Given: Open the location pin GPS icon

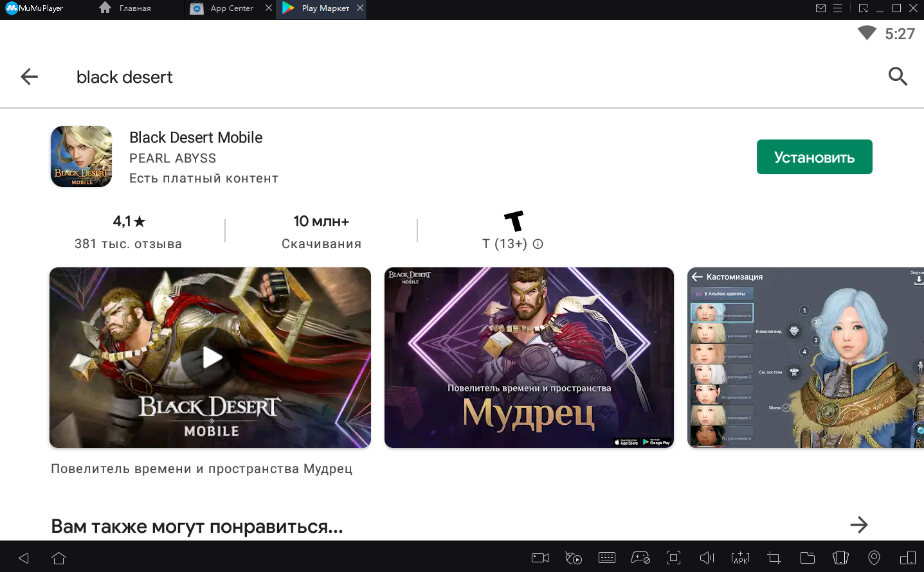Looking at the screenshot, I should pyautogui.click(x=874, y=558).
